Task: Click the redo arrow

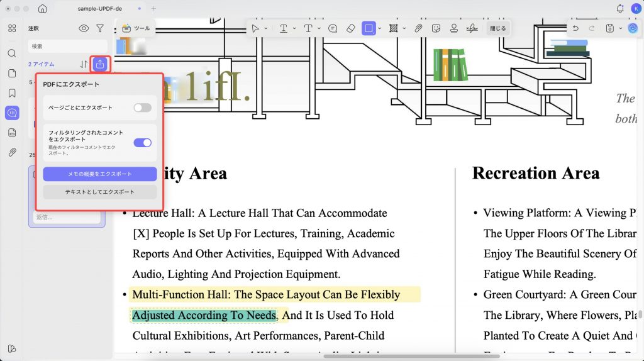Action: (591, 28)
